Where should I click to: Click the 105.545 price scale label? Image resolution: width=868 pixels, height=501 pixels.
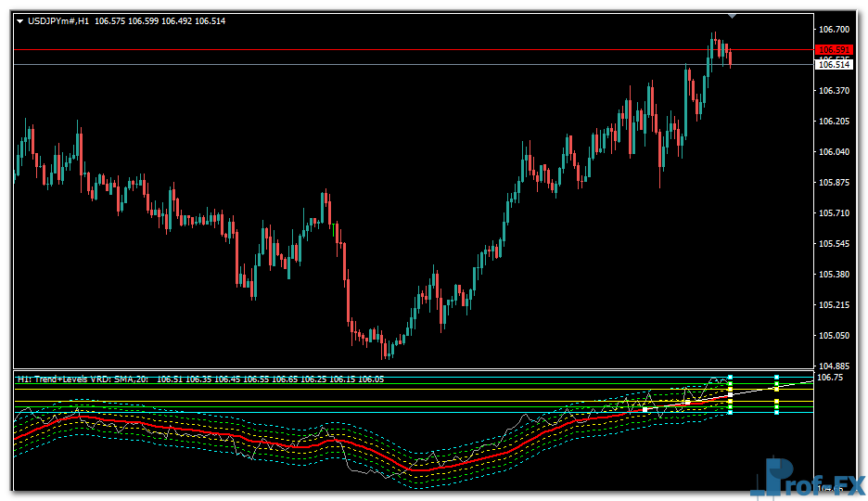(835, 244)
